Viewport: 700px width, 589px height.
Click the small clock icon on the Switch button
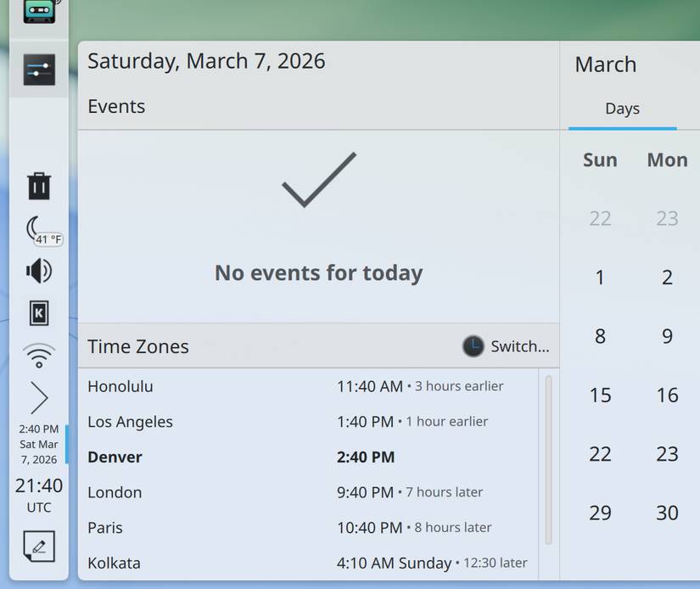(473, 345)
